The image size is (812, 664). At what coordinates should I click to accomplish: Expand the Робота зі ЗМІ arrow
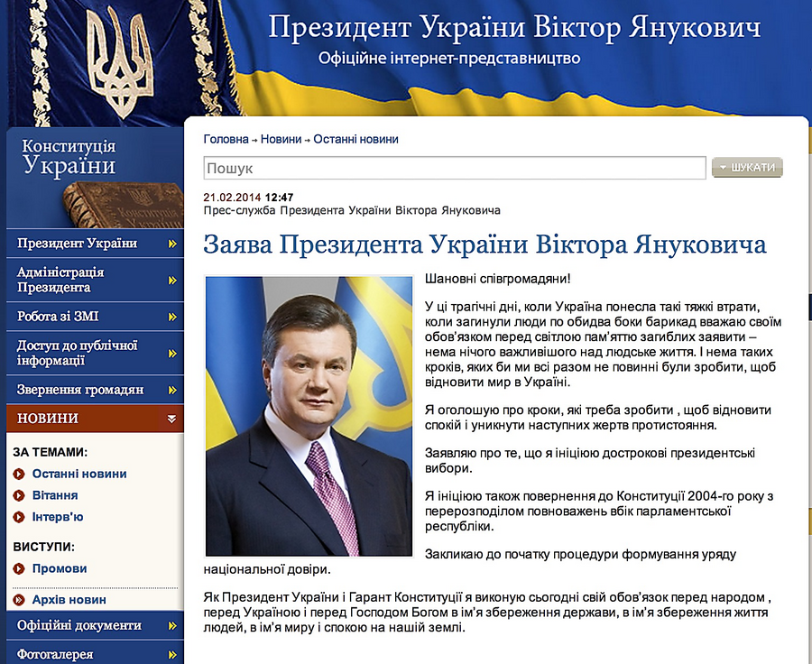171,317
